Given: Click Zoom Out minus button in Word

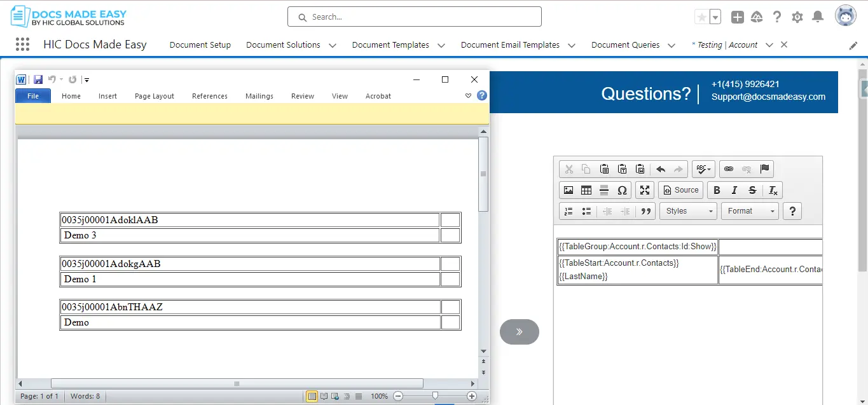Looking at the screenshot, I should [398, 396].
